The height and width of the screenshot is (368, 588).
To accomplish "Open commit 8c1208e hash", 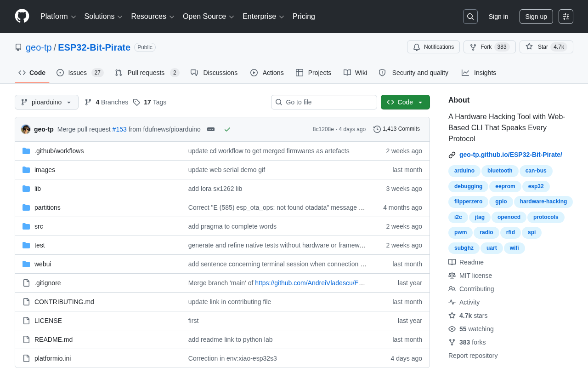I will click(x=323, y=129).
